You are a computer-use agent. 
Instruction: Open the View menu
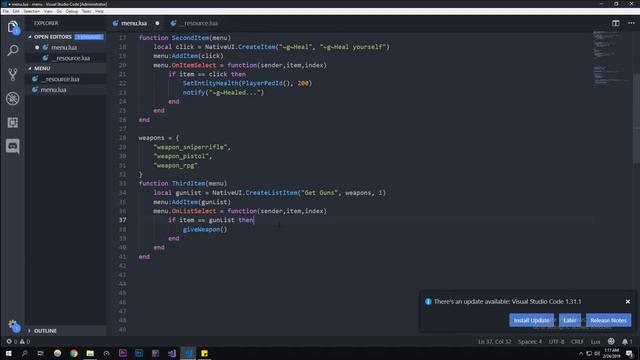pos(48,11)
